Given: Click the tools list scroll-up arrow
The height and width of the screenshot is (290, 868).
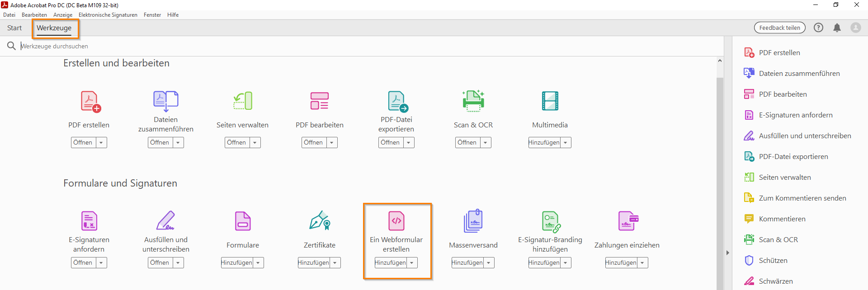Looking at the screenshot, I should click(x=720, y=61).
